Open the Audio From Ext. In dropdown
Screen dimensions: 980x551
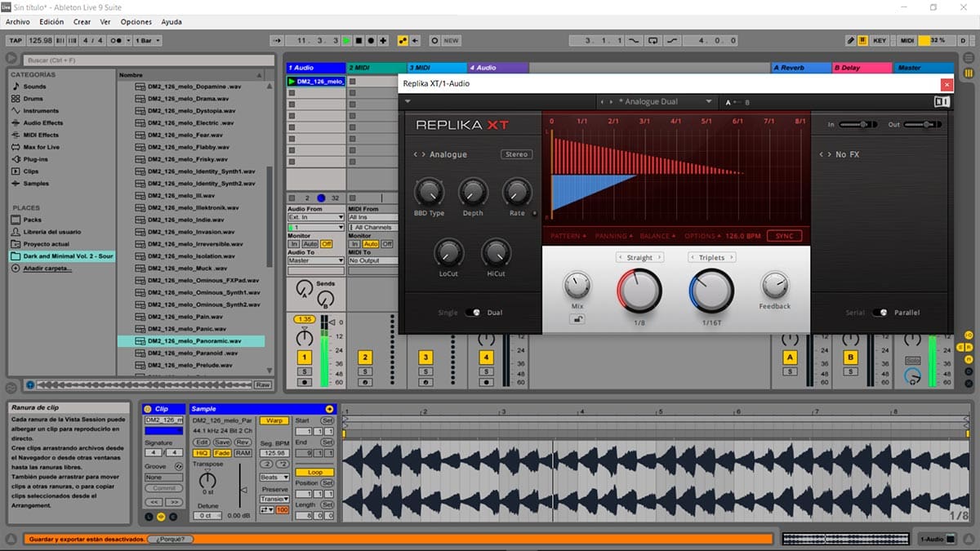[x=315, y=217]
